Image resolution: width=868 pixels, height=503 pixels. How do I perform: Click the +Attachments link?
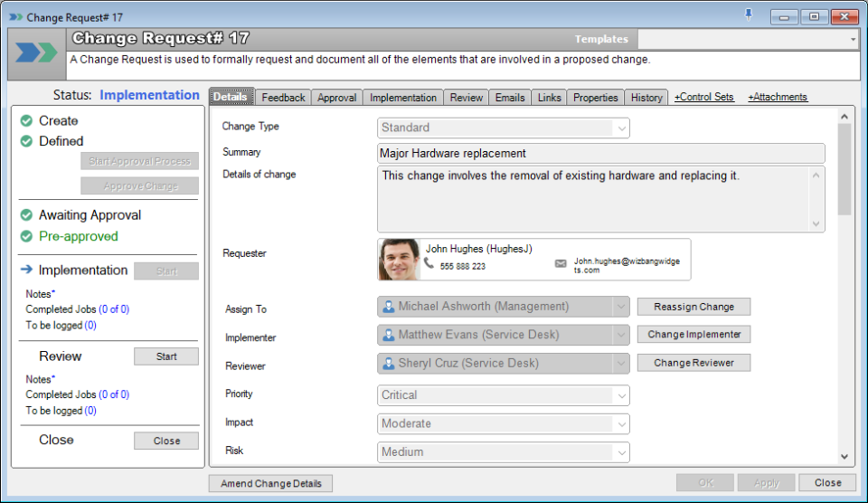click(778, 97)
